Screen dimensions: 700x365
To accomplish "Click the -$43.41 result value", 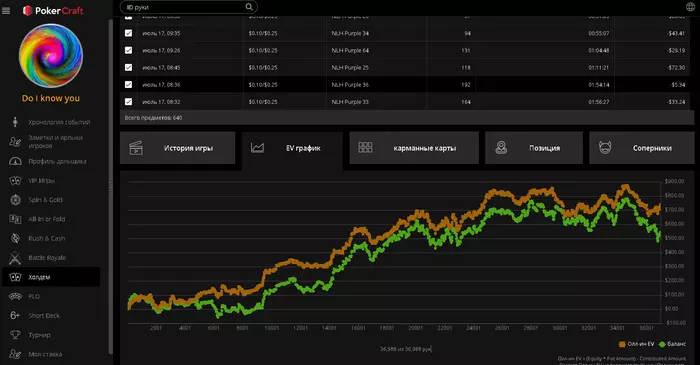I will pos(676,33).
